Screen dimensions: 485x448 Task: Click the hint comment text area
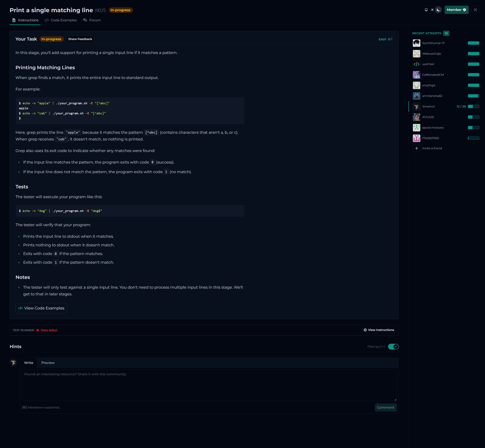click(209, 385)
